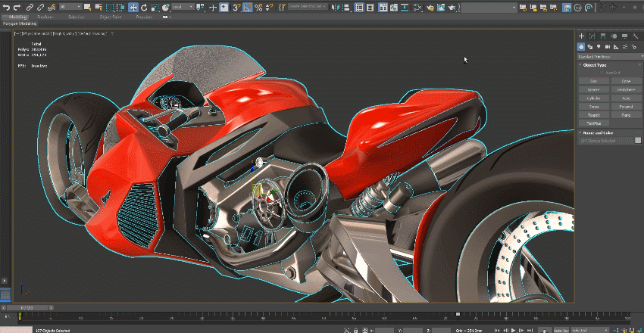Click the object color swatch
Screen dimensions: 644x333
pyautogui.click(x=637, y=141)
